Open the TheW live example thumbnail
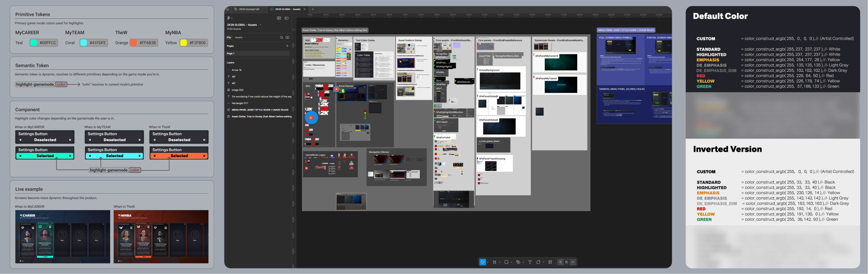Screen dimensions: 868x274 (x=161, y=237)
